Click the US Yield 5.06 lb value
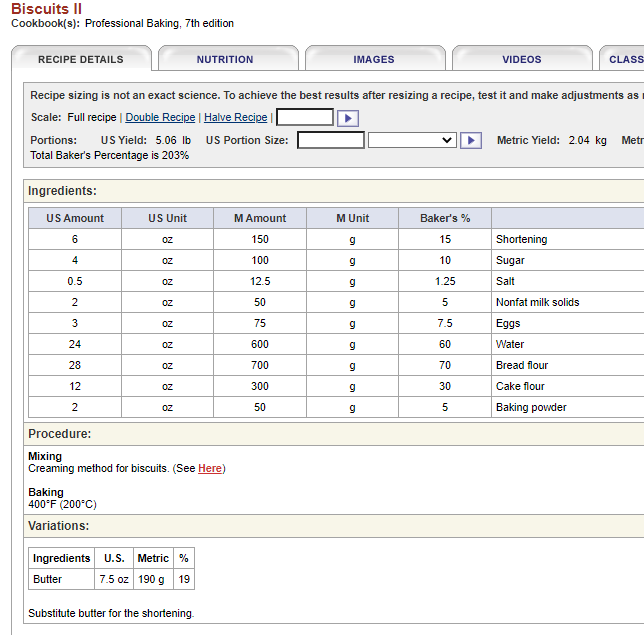This screenshot has height=635, width=644. point(173,140)
